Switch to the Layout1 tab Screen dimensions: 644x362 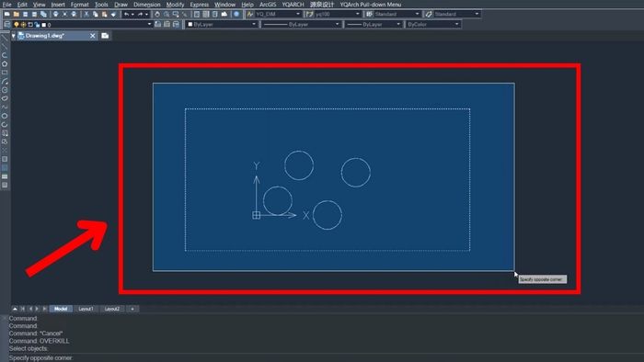(x=86, y=309)
